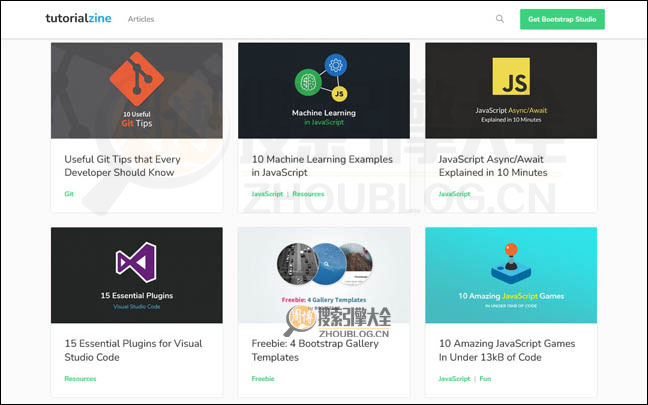This screenshot has height=405, width=648.
Task: Open the Articles menu item
Action: point(141,19)
